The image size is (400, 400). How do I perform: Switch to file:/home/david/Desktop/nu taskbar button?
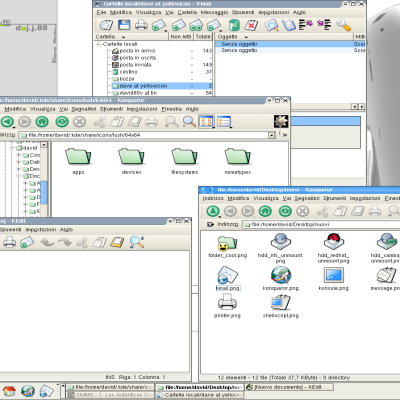point(200,387)
